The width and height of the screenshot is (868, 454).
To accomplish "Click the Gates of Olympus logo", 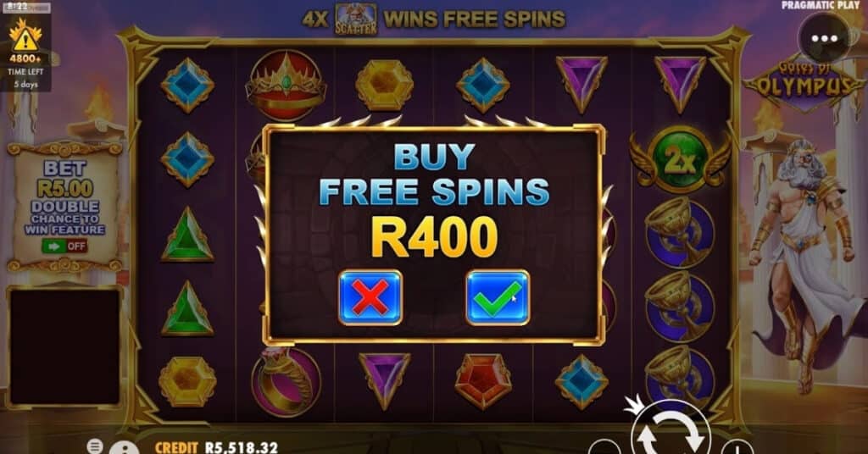I will [x=804, y=85].
